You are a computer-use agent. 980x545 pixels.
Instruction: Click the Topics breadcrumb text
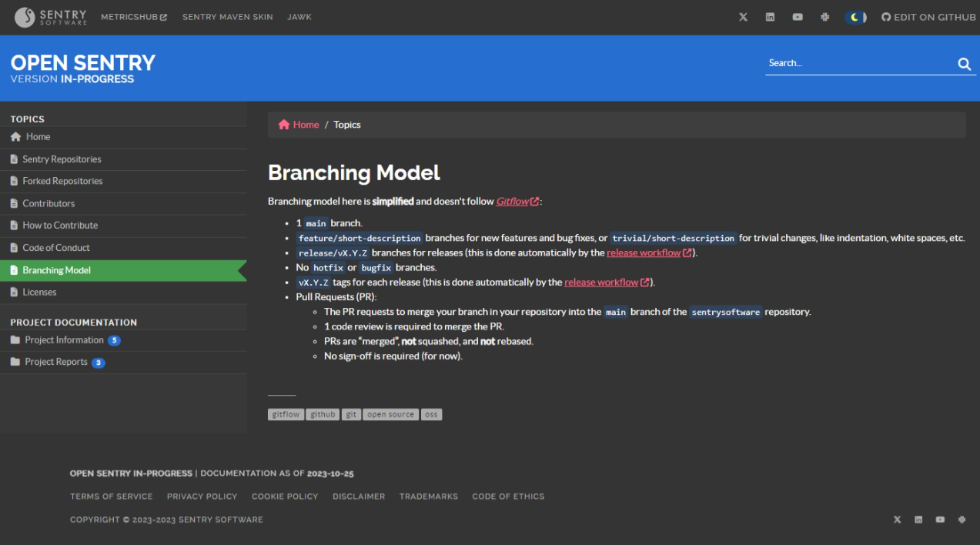347,125
